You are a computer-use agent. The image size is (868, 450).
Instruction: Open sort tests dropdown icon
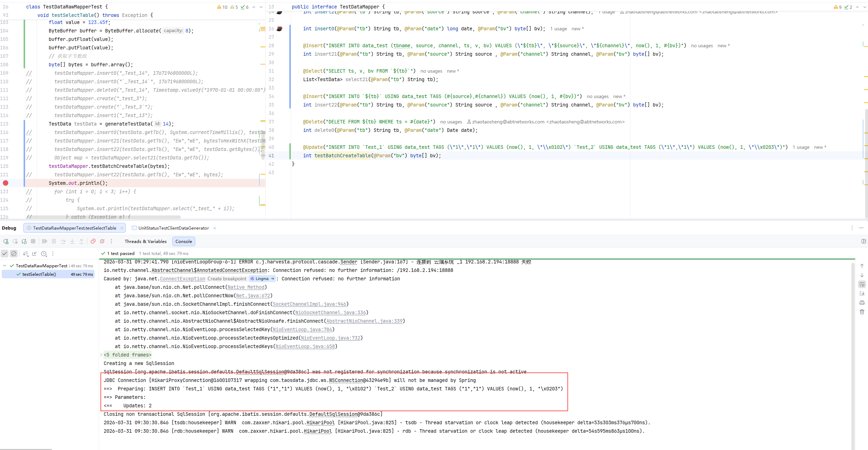point(25,254)
